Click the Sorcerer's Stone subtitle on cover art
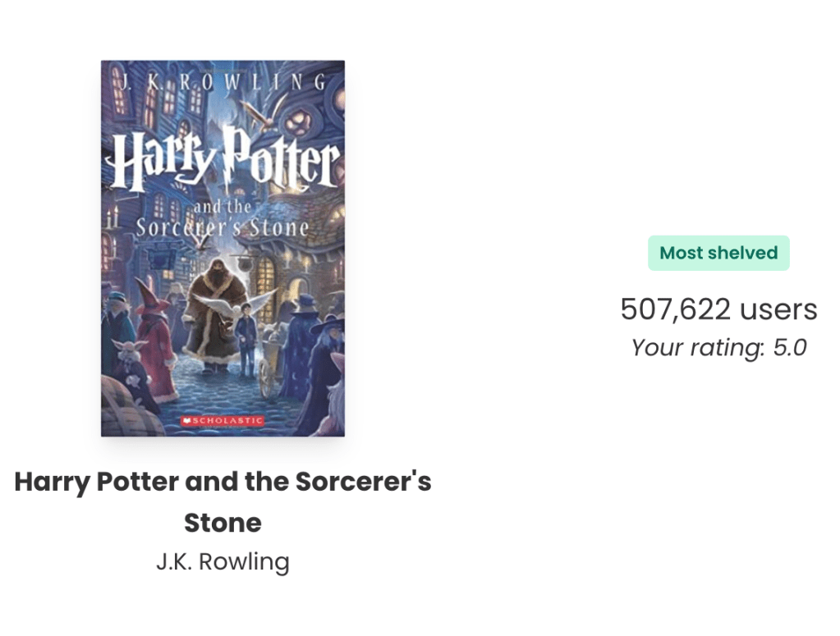Screen dimensions: 840x636 (223, 226)
